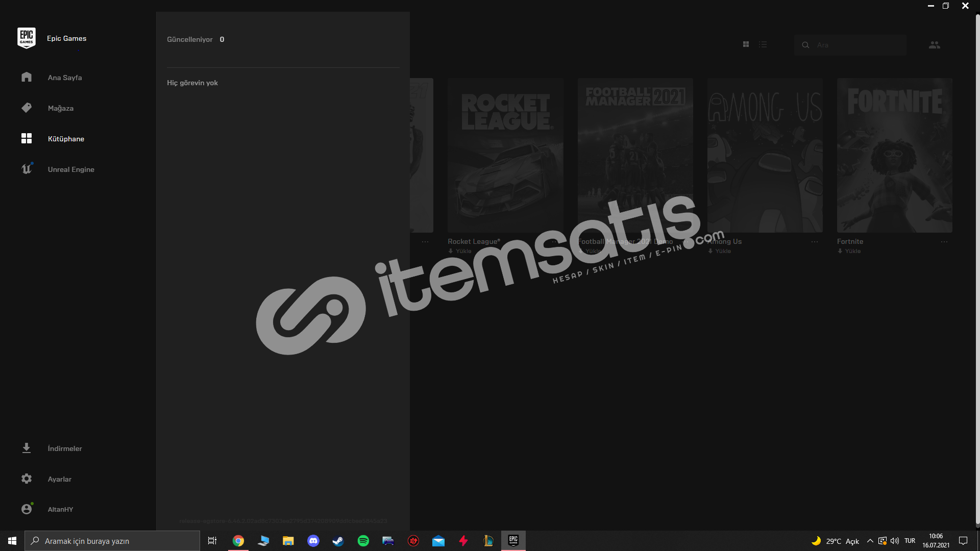The height and width of the screenshot is (551, 980).
Task: Switch library to list view
Action: coord(763,45)
